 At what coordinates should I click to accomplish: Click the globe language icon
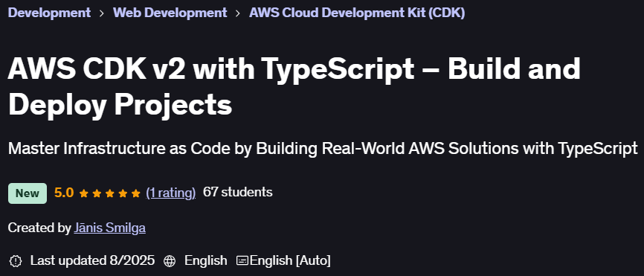pos(170,261)
